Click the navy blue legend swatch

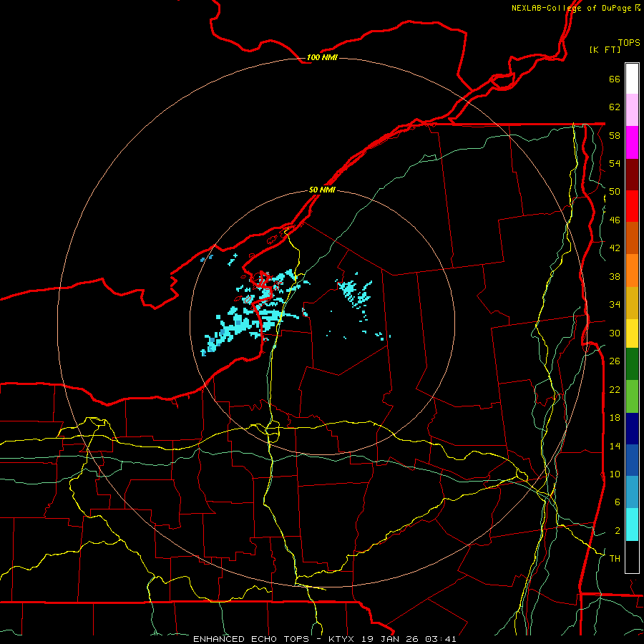pos(632,429)
